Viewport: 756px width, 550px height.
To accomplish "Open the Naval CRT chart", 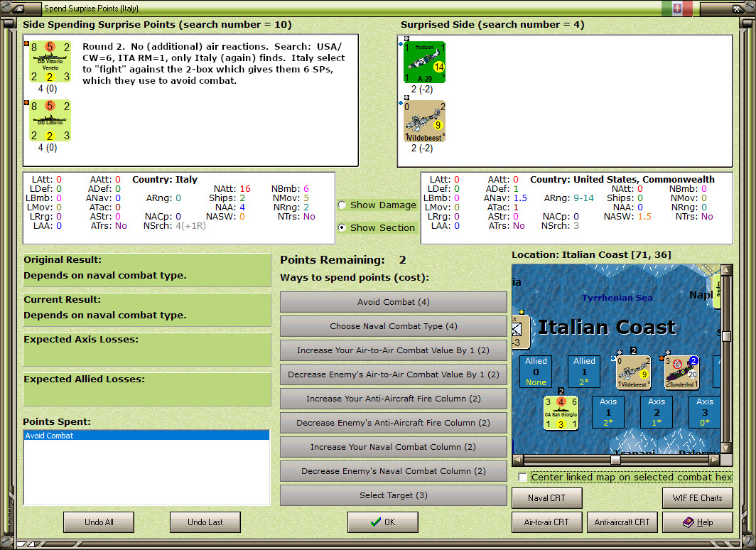I will click(x=547, y=498).
